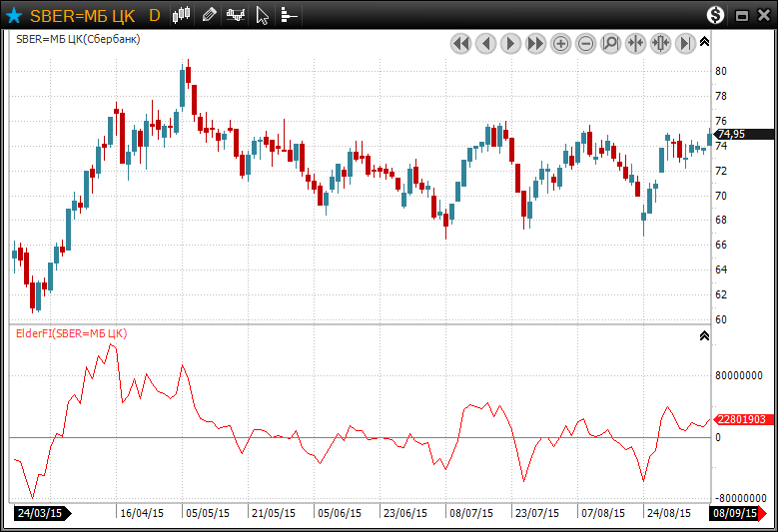Collapse the price chart panel chevron
This screenshot has height=532, width=778.
click(x=704, y=41)
